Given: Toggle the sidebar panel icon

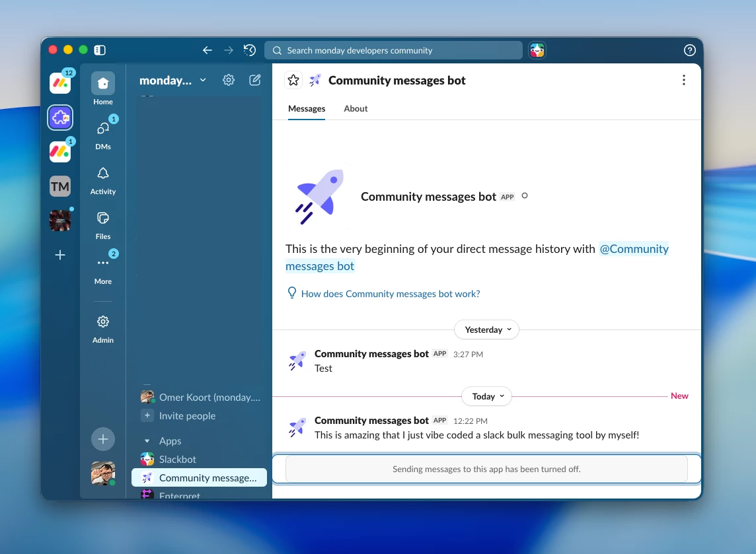Looking at the screenshot, I should click(x=100, y=50).
